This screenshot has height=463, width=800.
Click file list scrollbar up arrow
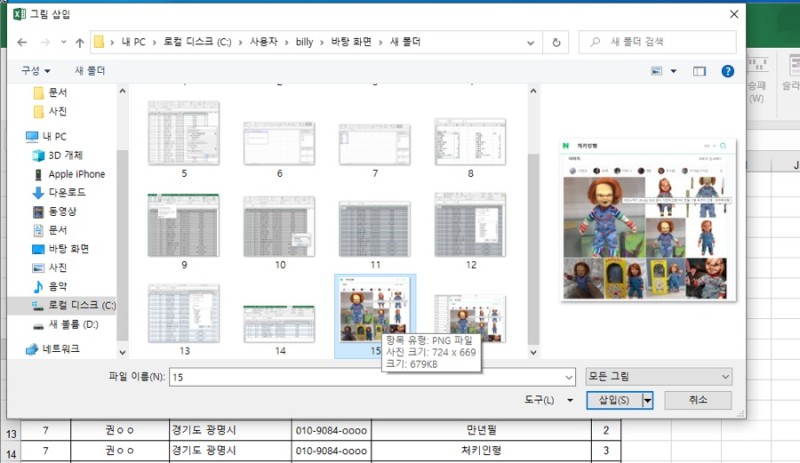[x=533, y=91]
